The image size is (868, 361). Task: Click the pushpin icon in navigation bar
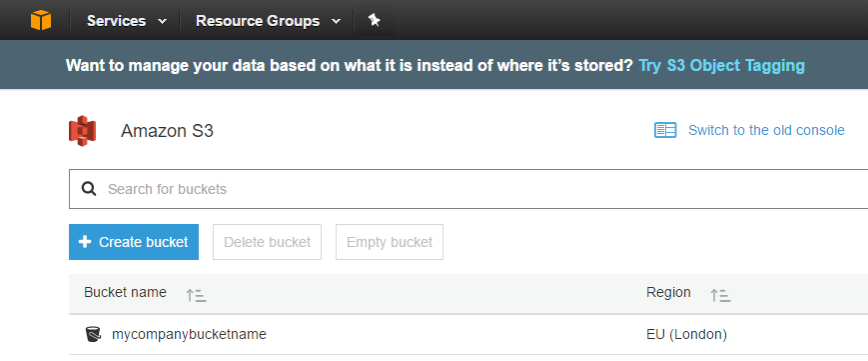(375, 21)
